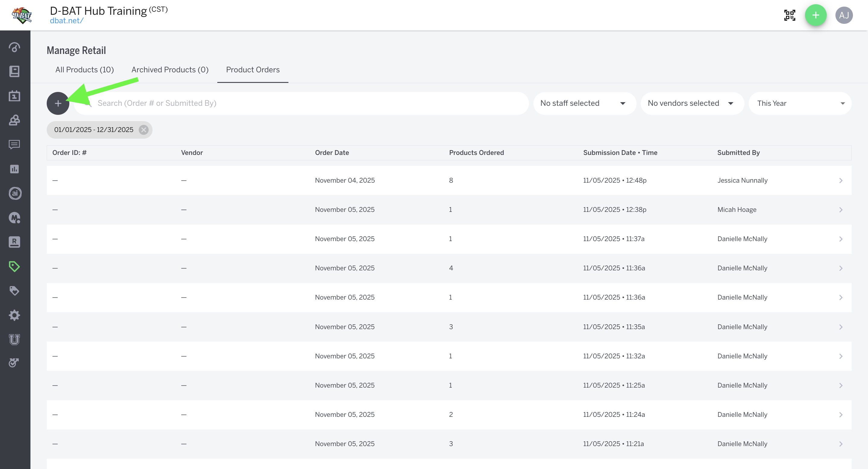Click the calendar icon in sidebar
Viewport: 868px width, 469px height.
coord(14,96)
